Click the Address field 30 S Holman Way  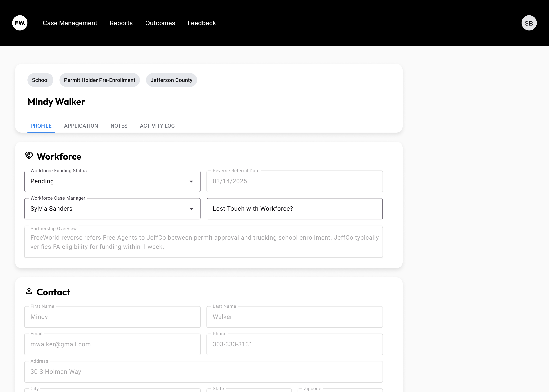[204, 372]
